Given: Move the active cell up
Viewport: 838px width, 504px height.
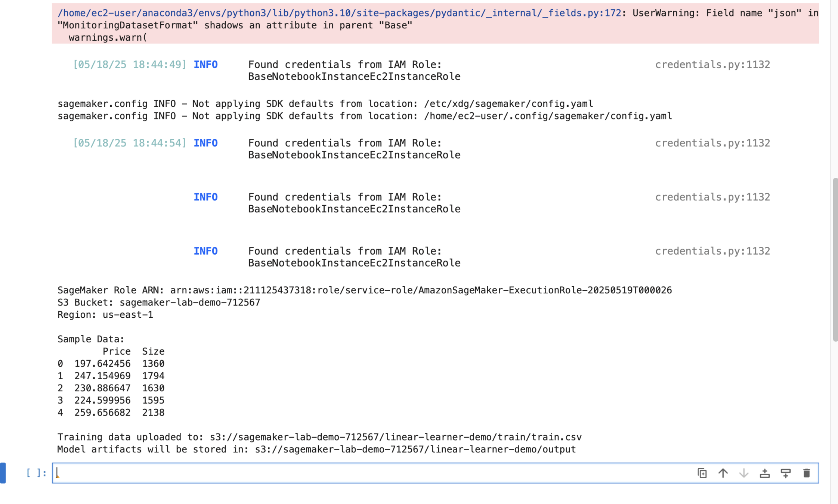Looking at the screenshot, I should [723, 473].
